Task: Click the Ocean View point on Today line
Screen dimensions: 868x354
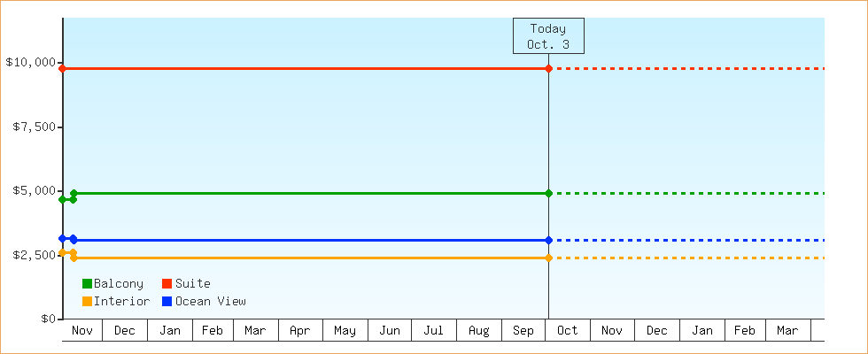Action: (x=549, y=240)
